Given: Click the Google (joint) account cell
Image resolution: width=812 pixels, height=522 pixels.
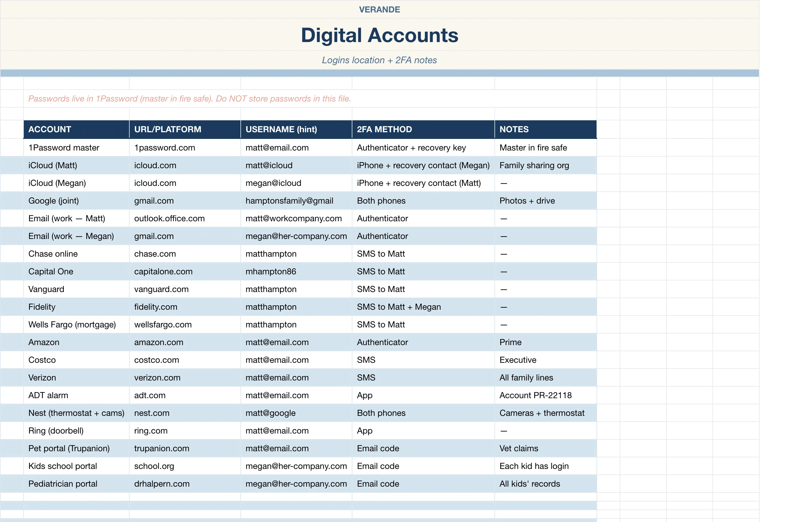Looking at the screenshot, I should pos(76,201).
